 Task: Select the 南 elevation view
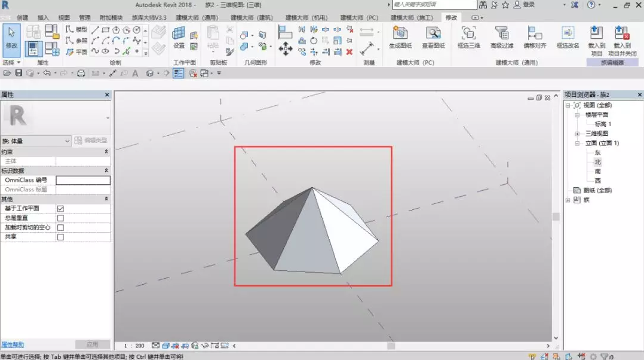pos(597,171)
